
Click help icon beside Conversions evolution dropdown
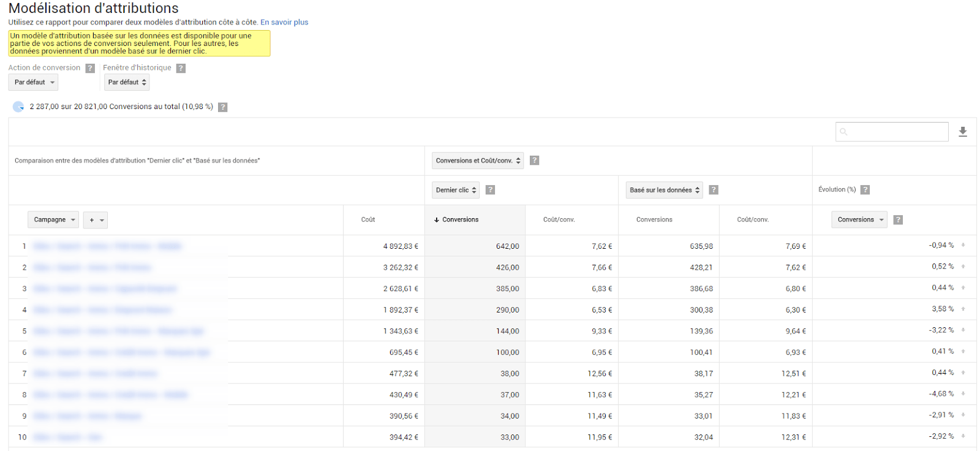click(x=898, y=220)
